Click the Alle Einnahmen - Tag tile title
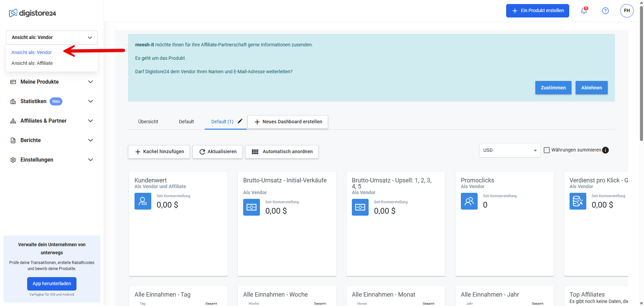Image resolution: width=644 pixels, height=306 pixels. (162, 295)
